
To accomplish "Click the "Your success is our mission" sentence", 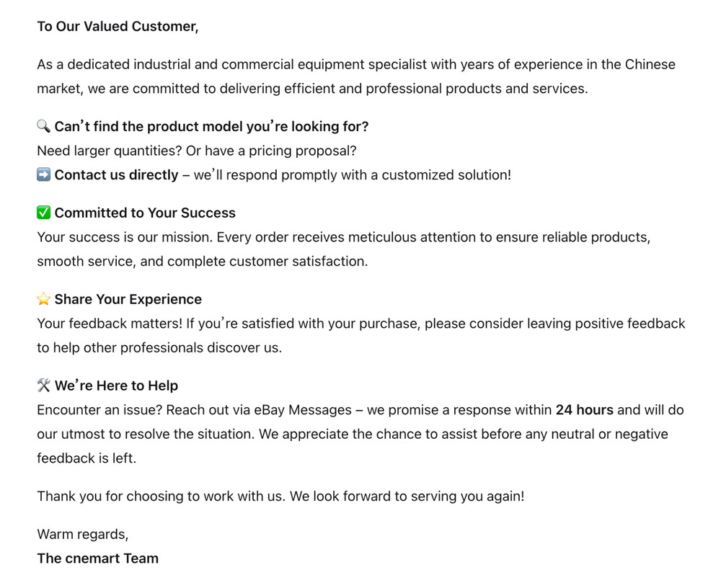I will (x=125, y=237).
